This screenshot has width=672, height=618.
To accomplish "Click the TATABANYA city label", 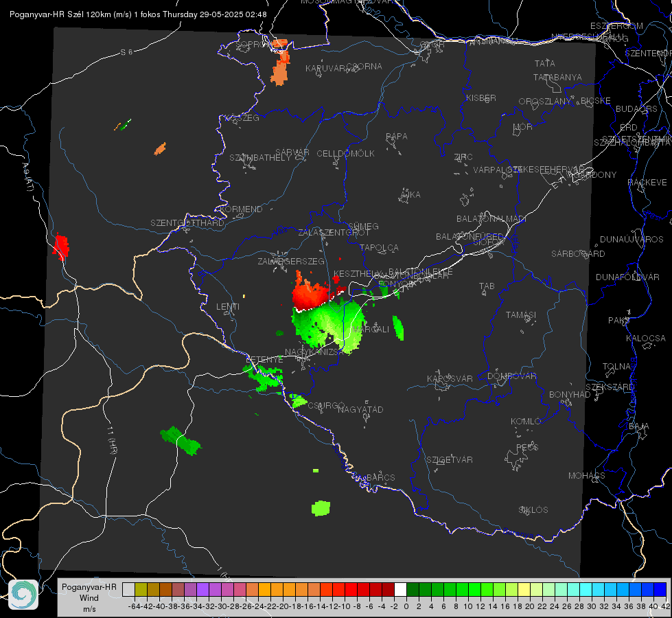I will (557, 77).
